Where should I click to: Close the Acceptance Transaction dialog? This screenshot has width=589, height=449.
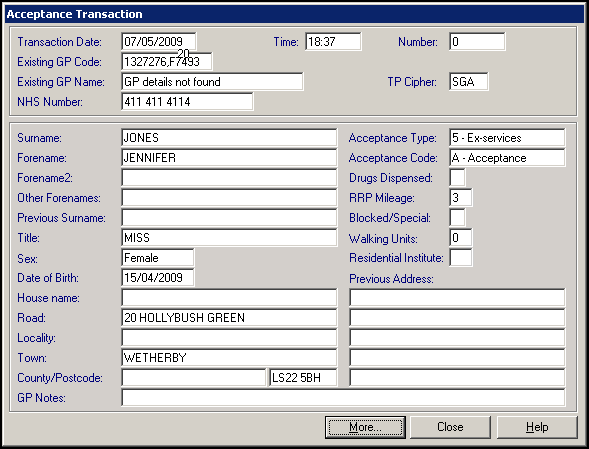click(450, 427)
